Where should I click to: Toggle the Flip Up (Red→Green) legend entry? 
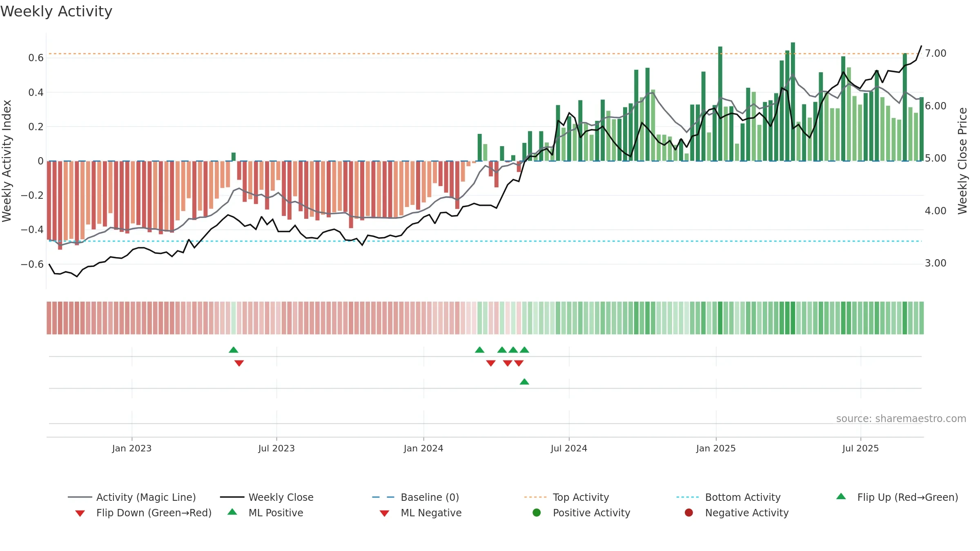(897, 497)
